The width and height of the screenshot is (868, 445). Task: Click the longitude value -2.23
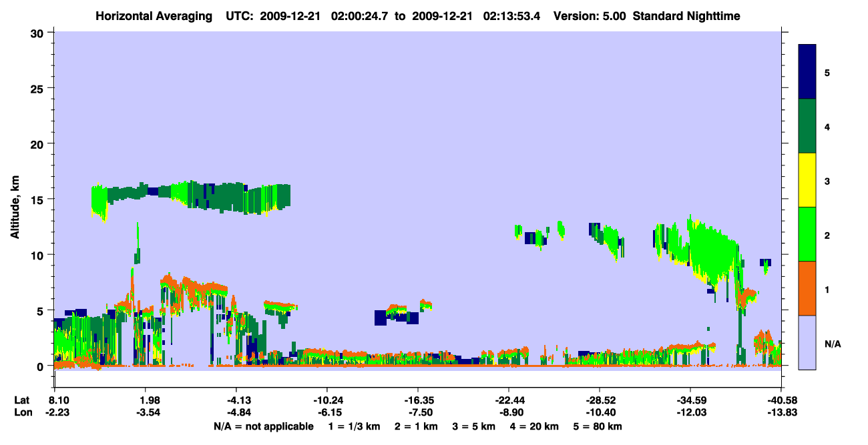(56, 413)
